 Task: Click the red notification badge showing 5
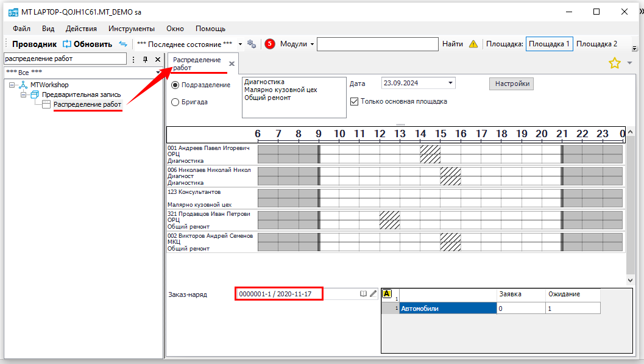270,44
